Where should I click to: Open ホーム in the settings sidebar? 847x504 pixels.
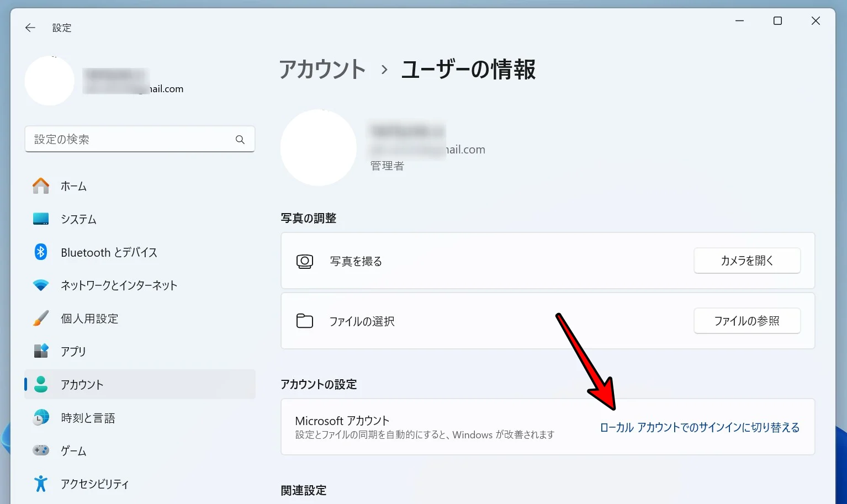72,186
